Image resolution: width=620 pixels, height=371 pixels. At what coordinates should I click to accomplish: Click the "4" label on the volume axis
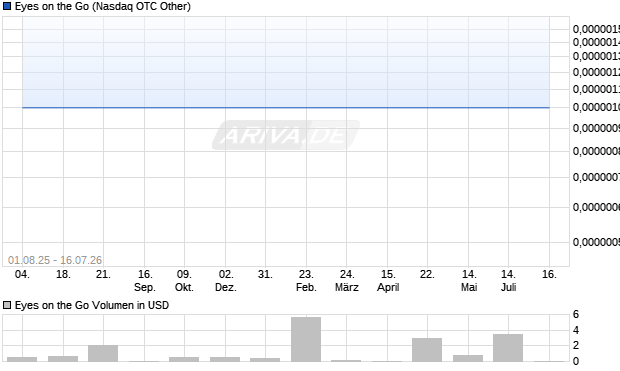[x=576, y=330]
